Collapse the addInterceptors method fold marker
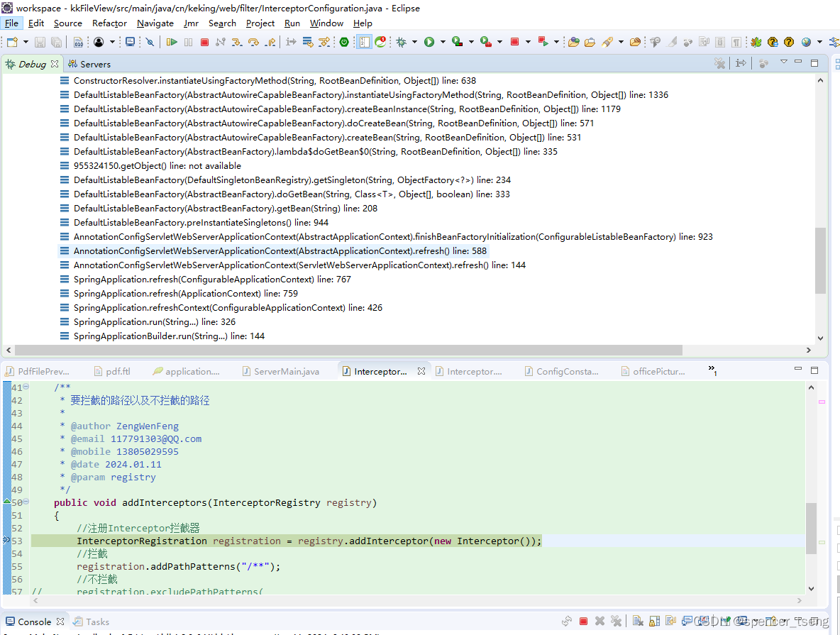 (x=26, y=503)
